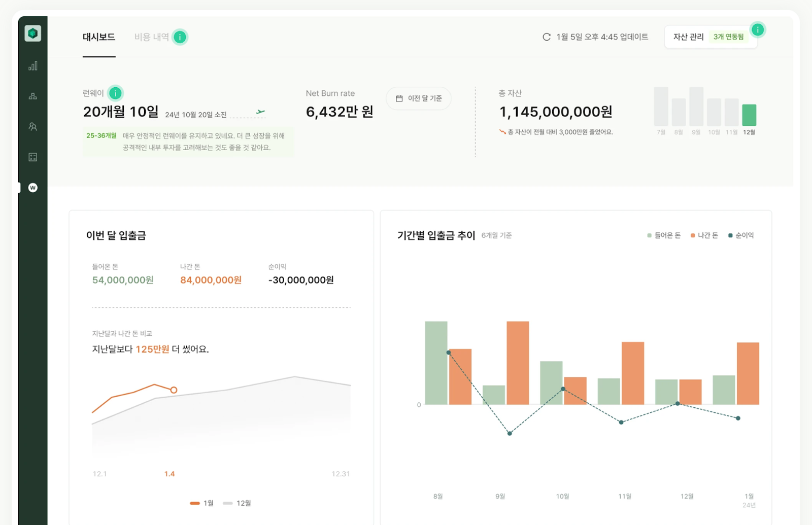The height and width of the screenshot is (525, 812).
Task: Toggle the 나간 돈 legend item
Action: click(x=704, y=235)
